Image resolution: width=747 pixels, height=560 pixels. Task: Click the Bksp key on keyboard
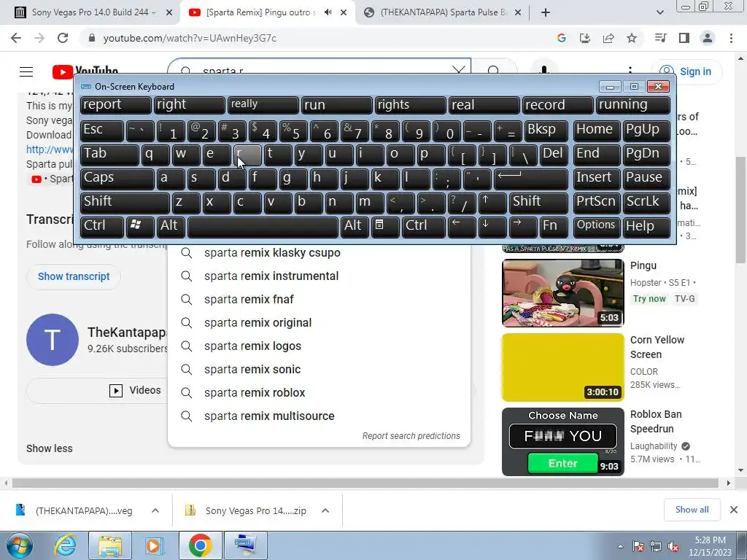pyautogui.click(x=546, y=131)
